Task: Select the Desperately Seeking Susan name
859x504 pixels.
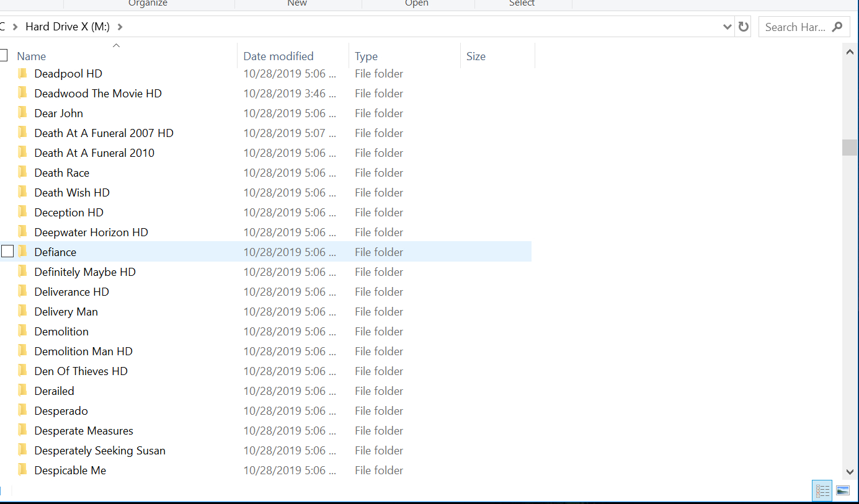Action: [100, 451]
